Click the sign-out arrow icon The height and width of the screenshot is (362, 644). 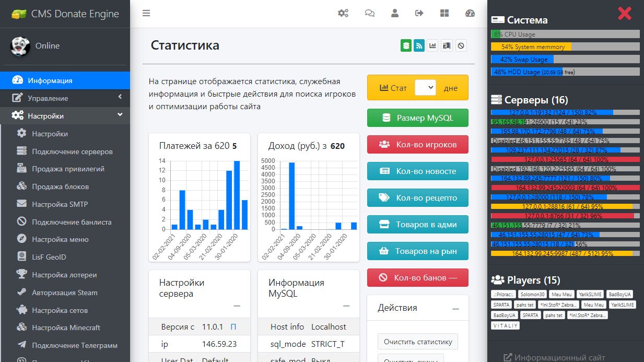click(x=419, y=14)
